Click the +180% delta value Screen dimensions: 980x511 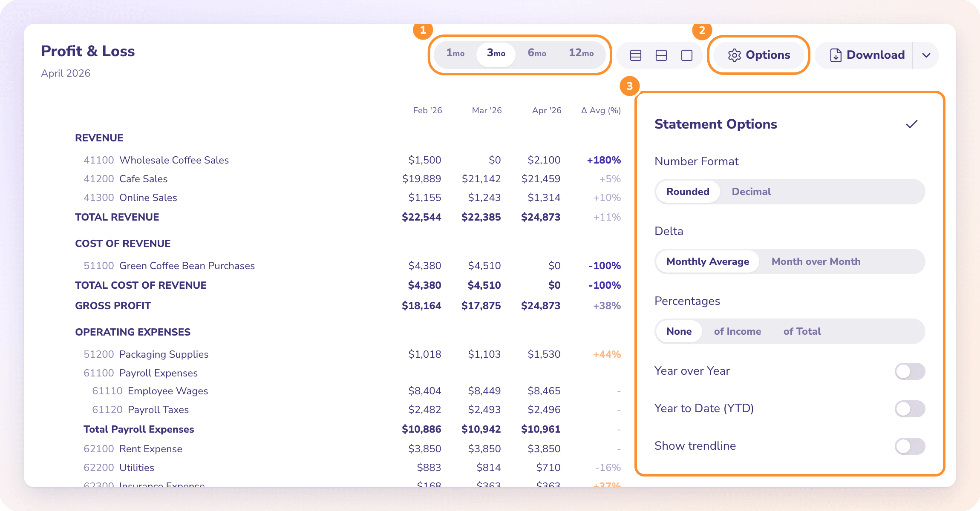tap(604, 160)
